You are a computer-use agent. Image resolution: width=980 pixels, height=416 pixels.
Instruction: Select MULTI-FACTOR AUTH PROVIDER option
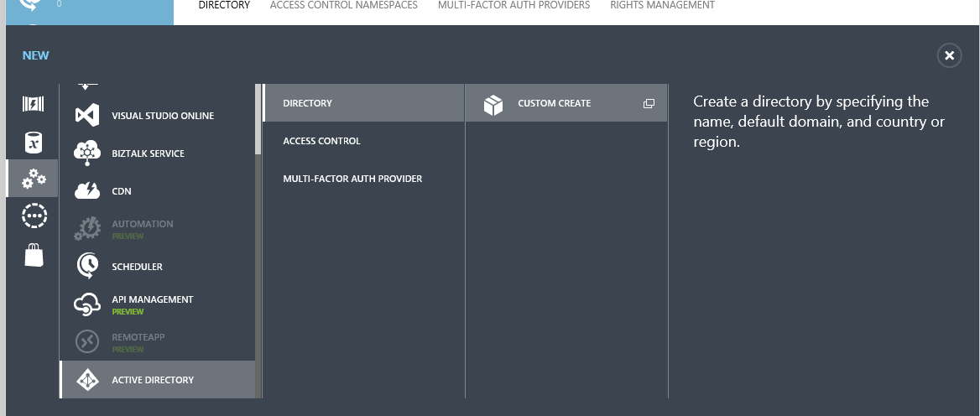pyautogui.click(x=364, y=179)
